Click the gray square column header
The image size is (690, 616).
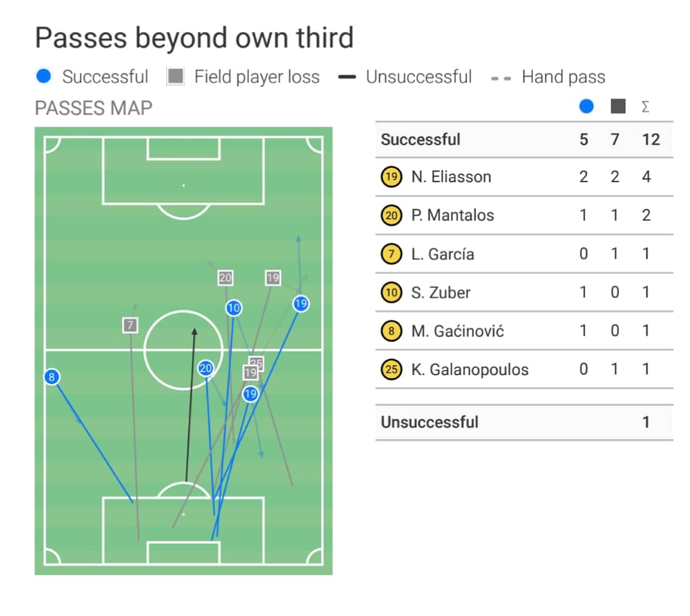coord(617,107)
